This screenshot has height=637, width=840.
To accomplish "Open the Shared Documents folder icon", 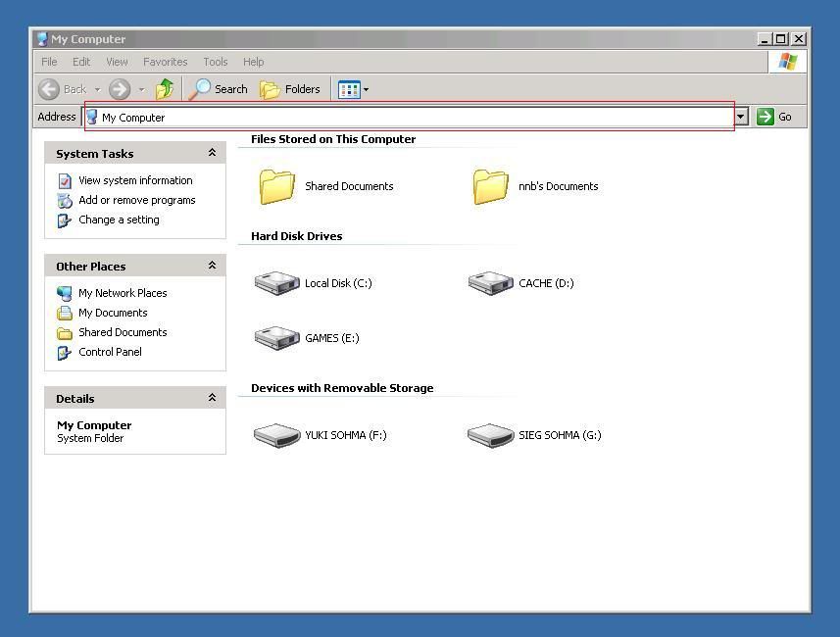I will point(277,186).
